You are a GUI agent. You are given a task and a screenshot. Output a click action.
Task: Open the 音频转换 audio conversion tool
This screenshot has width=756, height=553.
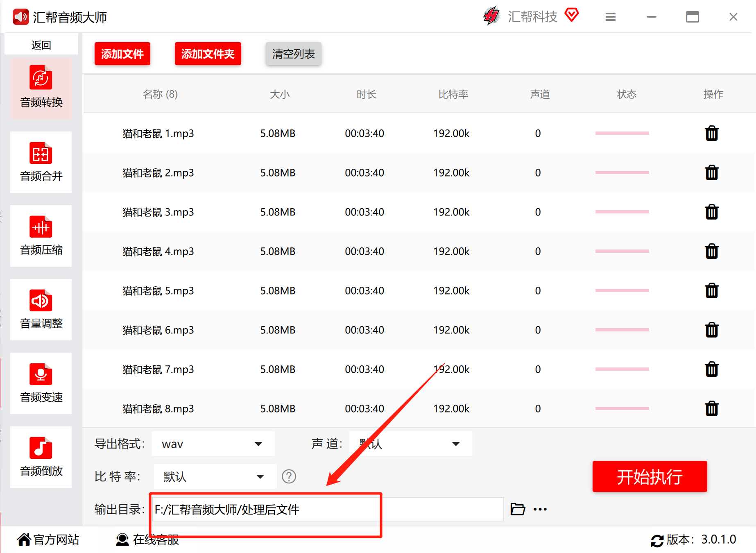tap(41, 88)
